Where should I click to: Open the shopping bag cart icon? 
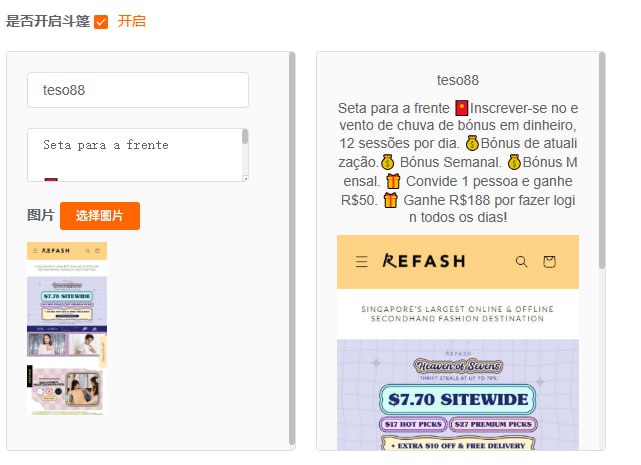point(549,261)
